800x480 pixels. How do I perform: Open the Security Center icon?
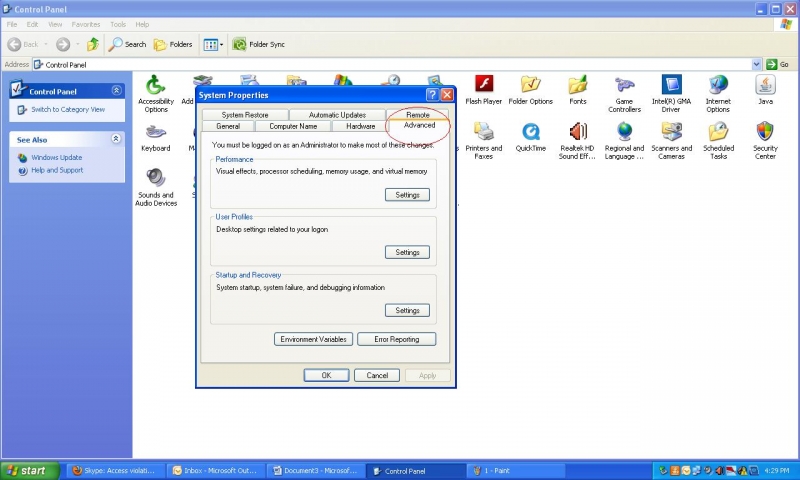765,133
